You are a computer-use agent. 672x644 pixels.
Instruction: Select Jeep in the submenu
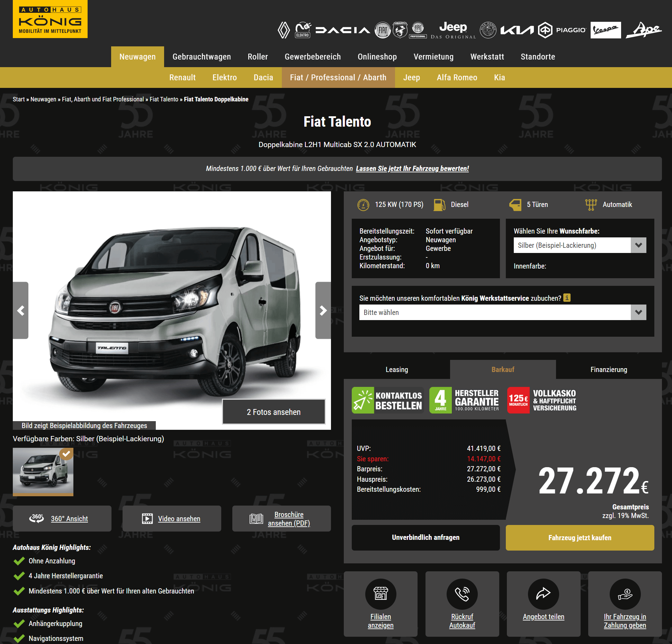click(x=412, y=78)
